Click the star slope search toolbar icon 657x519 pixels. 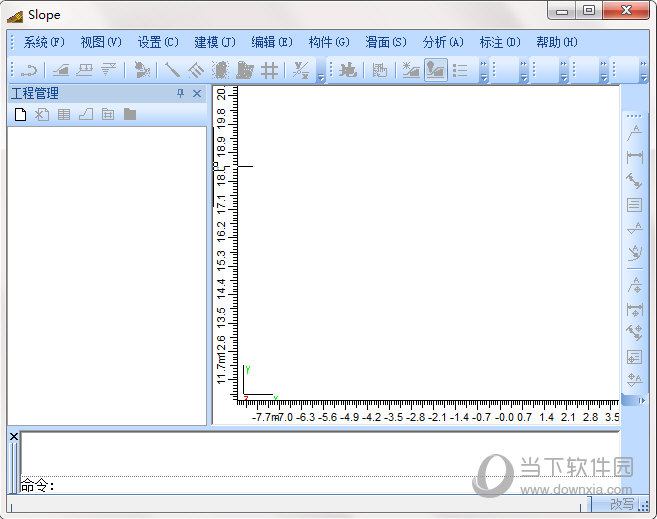(x=411, y=70)
